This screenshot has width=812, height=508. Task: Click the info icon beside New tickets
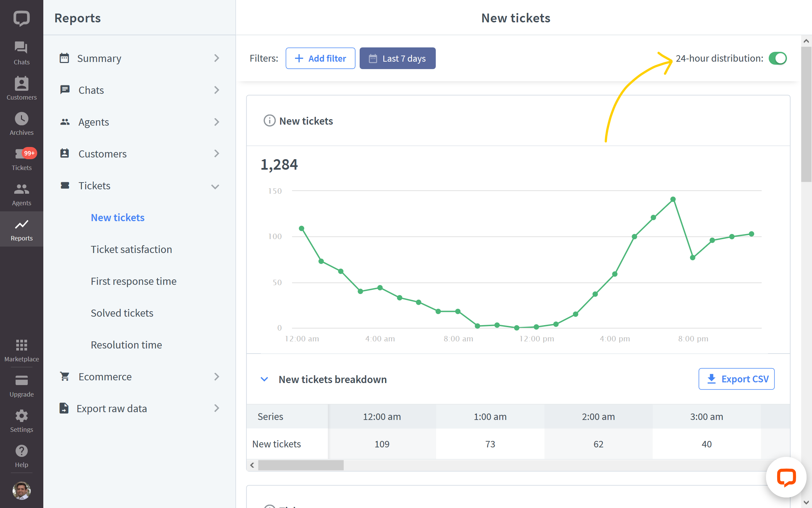(269, 121)
